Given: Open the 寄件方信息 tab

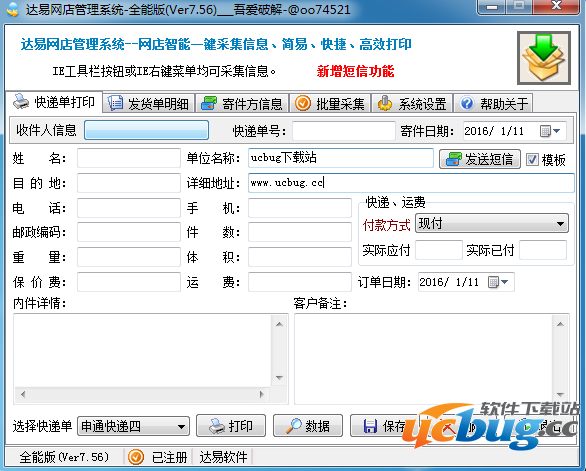Looking at the screenshot, I should point(242,104).
